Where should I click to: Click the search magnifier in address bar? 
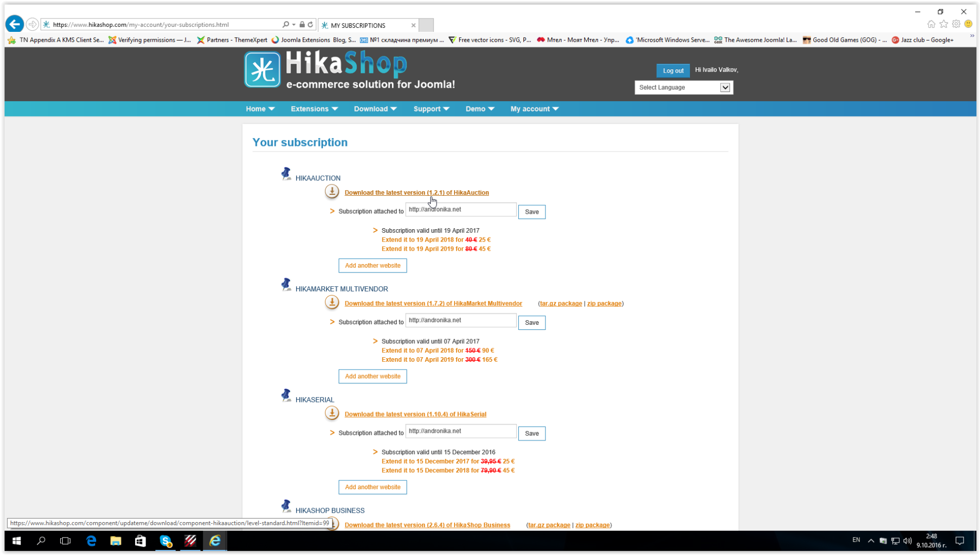pyautogui.click(x=286, y=24)
